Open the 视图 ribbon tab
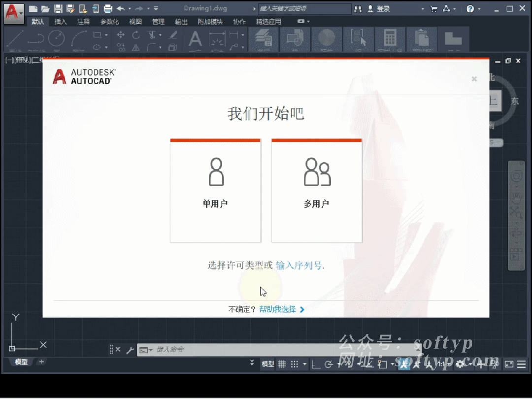Viewport: 532px width, 399px height. point(135,22)
